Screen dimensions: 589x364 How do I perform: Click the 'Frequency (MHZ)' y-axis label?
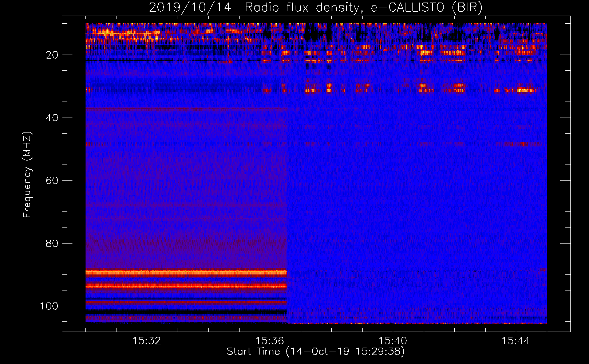27,175
